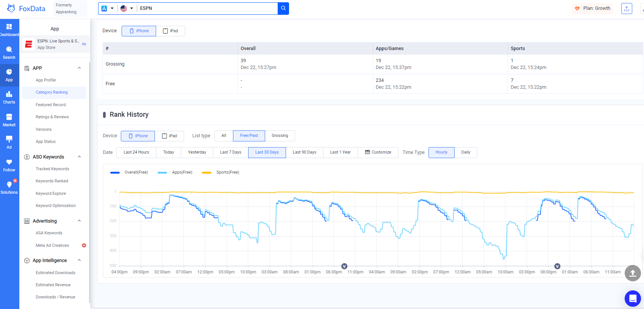Click the ESPN search input field
The width and height of the screenshot is (644, 309).
pyautogui.click(x=207, y=8)
